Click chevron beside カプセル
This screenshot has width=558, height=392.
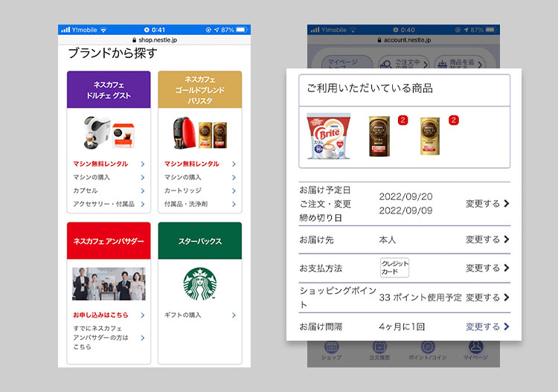click(x=142, y=190)
